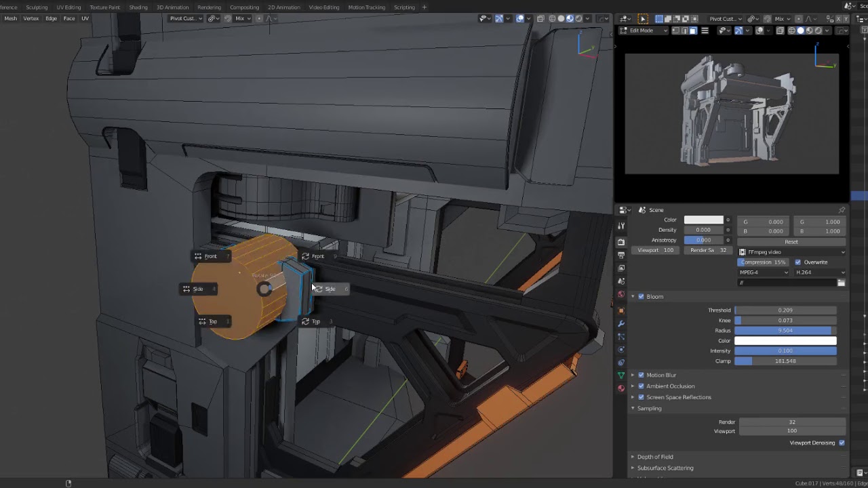The width and height of the screenshot is (868, 488).
Task: Expand the Depth of Field panel
Action: tap(633, 457)
